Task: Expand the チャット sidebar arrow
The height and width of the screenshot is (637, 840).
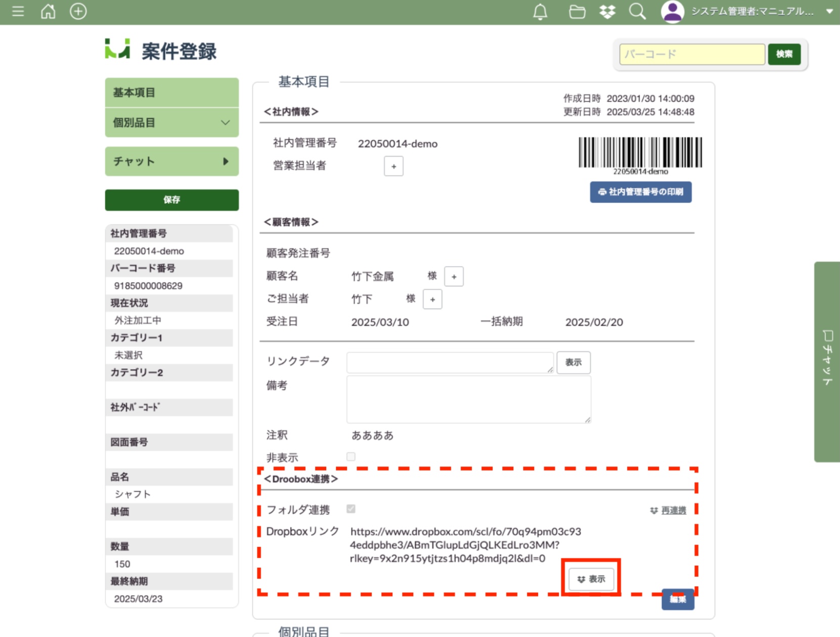Action: [226, 161]
